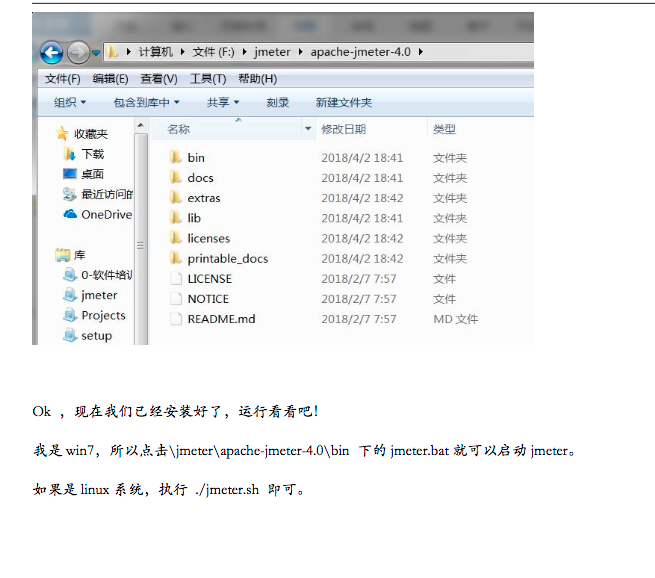Click the 收藏夹 star icon
The image size is (655, 578).
(x=62, y=134)
